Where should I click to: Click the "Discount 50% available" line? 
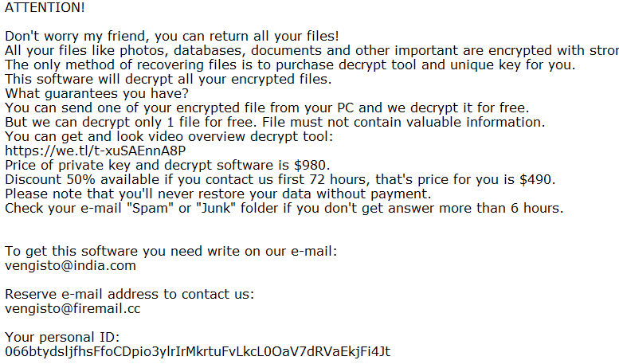click(280, 179)
